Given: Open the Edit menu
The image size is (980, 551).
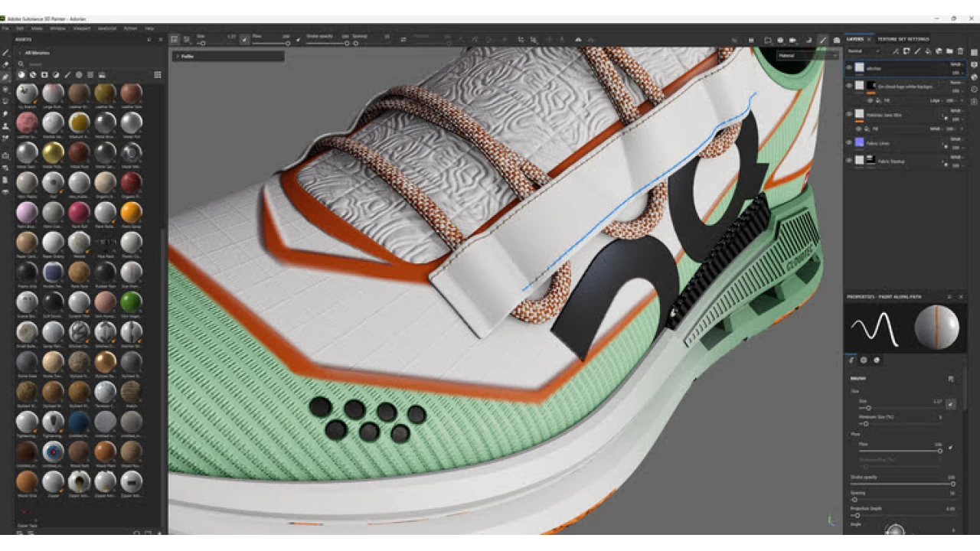Looking at the screenshot, I should [20, 28].
